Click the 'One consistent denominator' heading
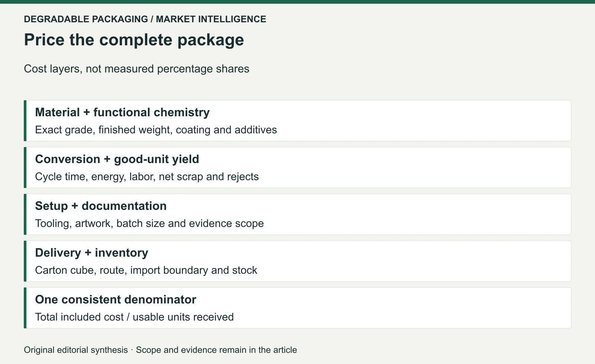The image size is (595, 364). coord(116,299)
